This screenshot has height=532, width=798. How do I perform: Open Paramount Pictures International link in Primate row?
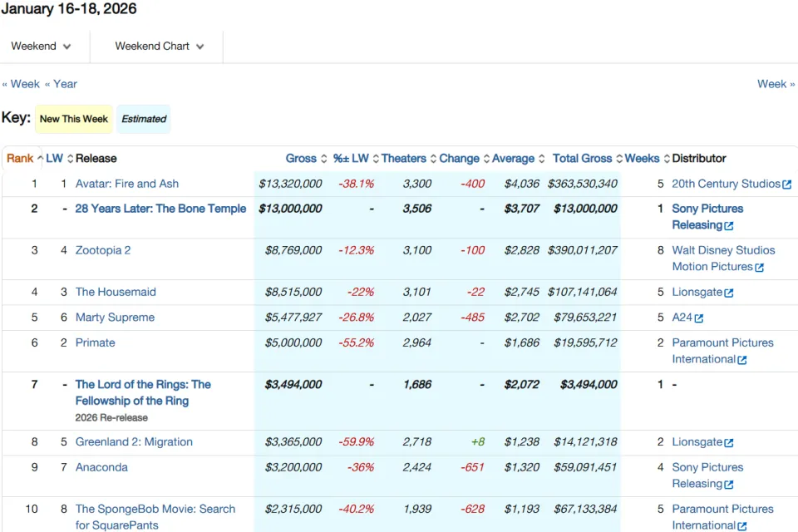(722, 352)
